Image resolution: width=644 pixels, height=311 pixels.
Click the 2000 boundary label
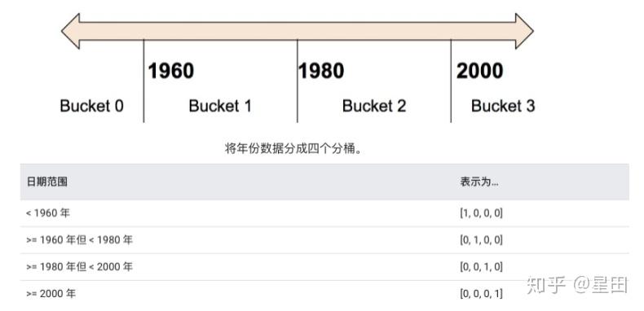pyautogui.click(x=479, y=71)
